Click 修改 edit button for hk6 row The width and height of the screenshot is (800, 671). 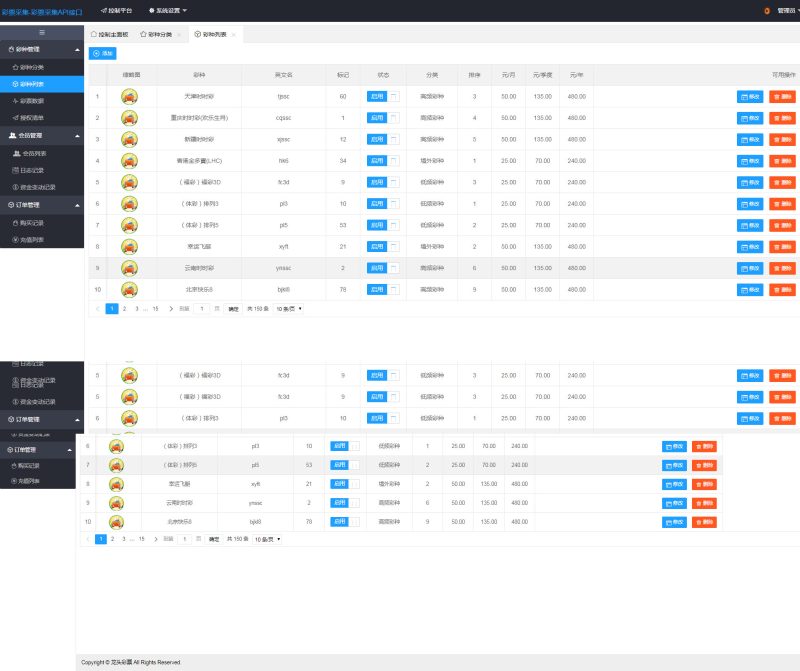coord(750,161)
